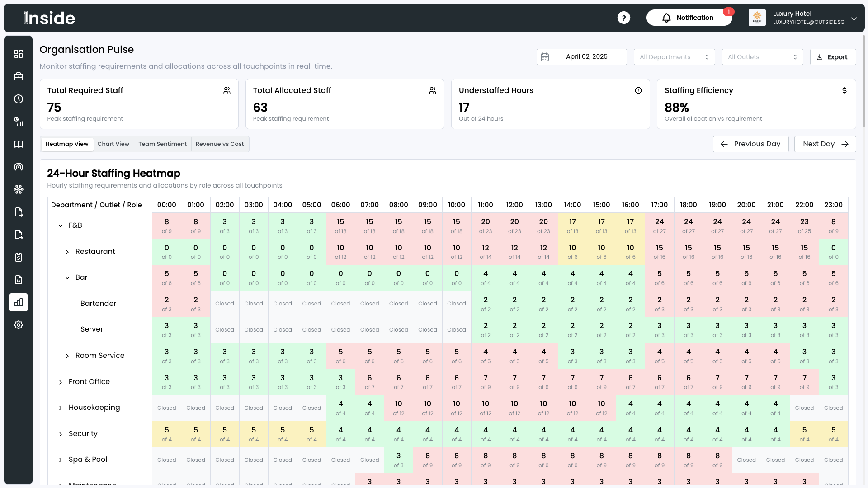This screenshot has width=868, height=488.
Task: Click the April 02, 2025 date field
Action: [x=581, y=57]
